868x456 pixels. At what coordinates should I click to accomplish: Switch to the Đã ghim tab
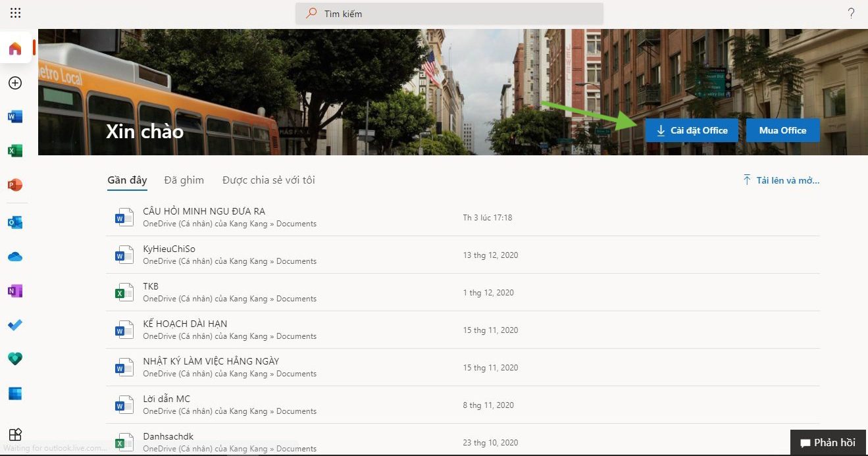(184, 180)
